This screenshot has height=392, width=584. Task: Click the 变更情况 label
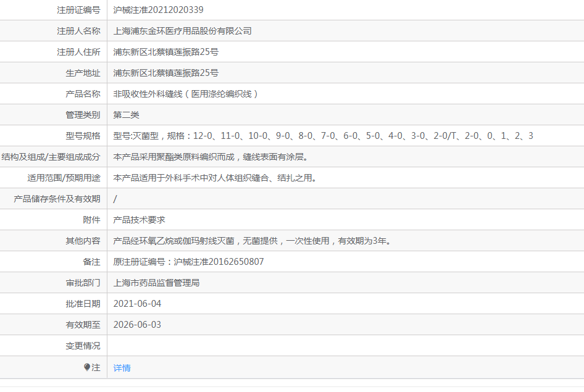(83, 346)
